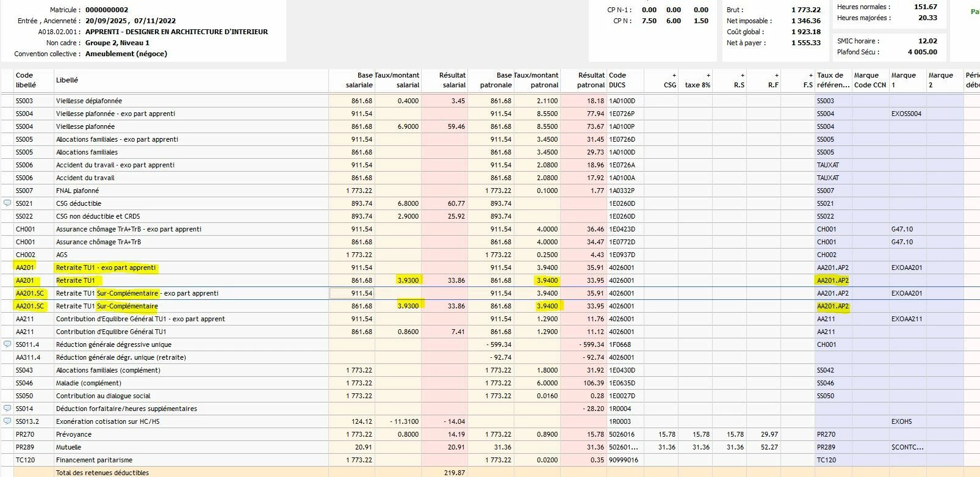The width and height of the screenshot is (980, 477).
Task: Open the comment bubble on the SS014 row
Action: coord(7,408)
